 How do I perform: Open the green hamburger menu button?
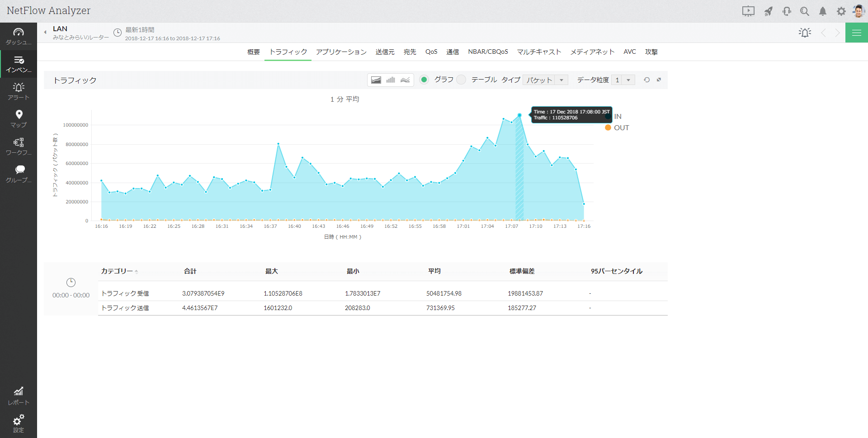click(x=856, y=33)
